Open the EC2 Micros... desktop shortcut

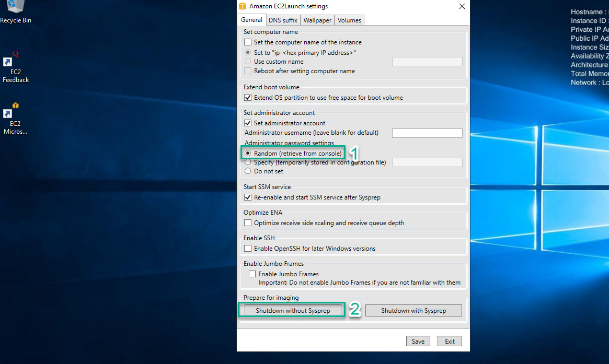pos(15,119)
